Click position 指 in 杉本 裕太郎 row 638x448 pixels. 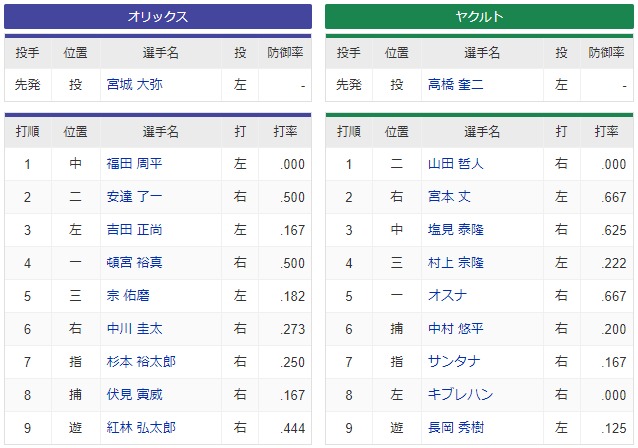click(x=75, y=362)
